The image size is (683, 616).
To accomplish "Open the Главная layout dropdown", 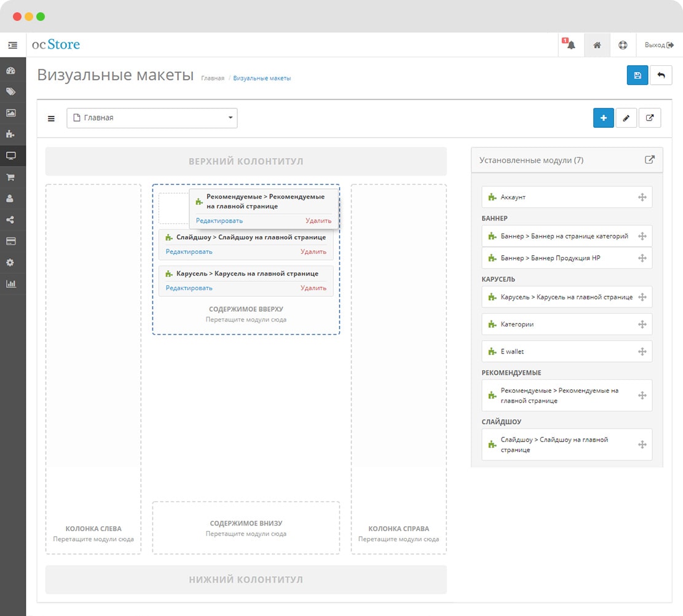I will coord(152,118).
